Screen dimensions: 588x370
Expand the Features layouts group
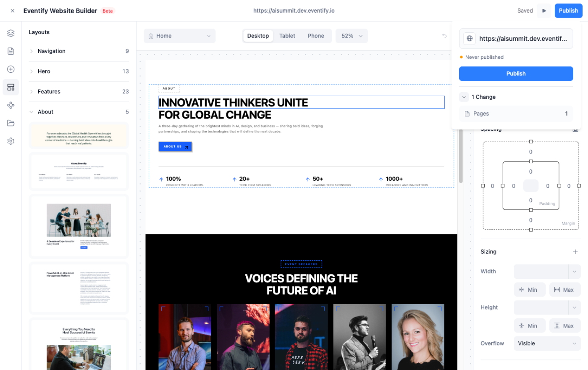click(31, 92)
